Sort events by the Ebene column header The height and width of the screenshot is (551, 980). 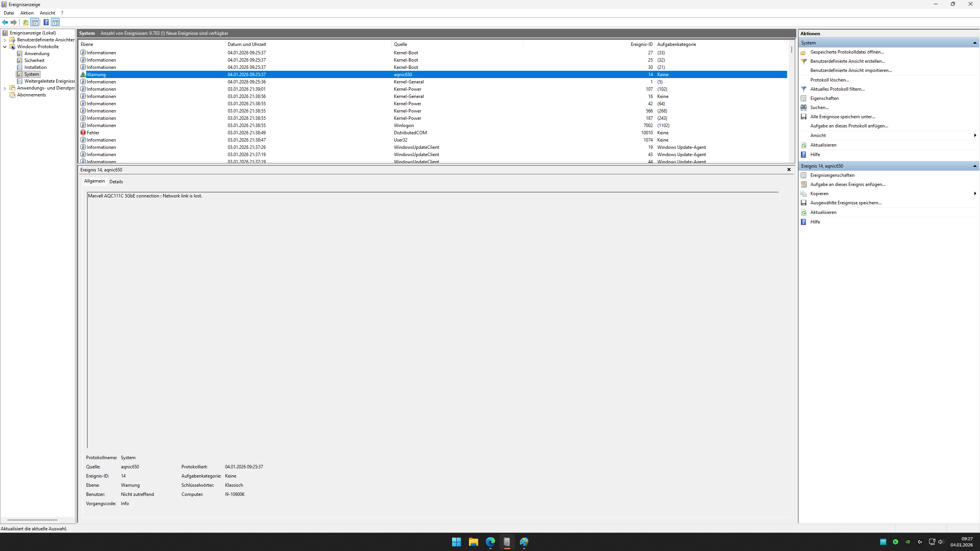152,44
